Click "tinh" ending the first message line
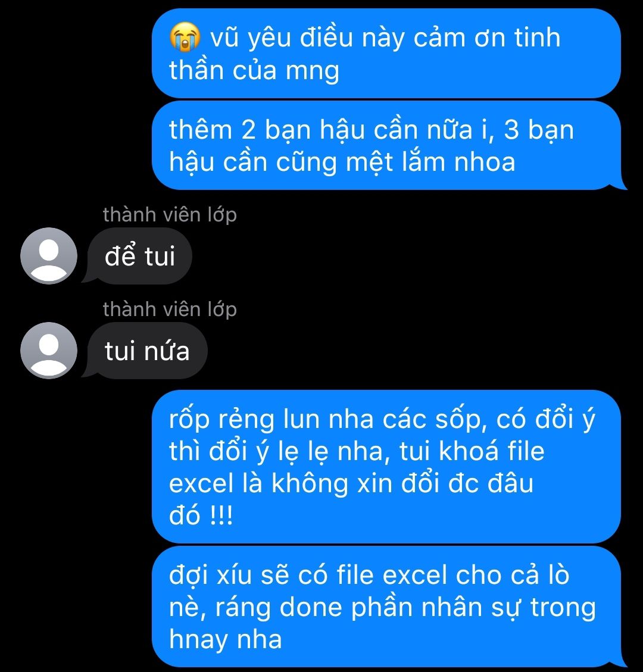643x672 pixels. [538, 37]
